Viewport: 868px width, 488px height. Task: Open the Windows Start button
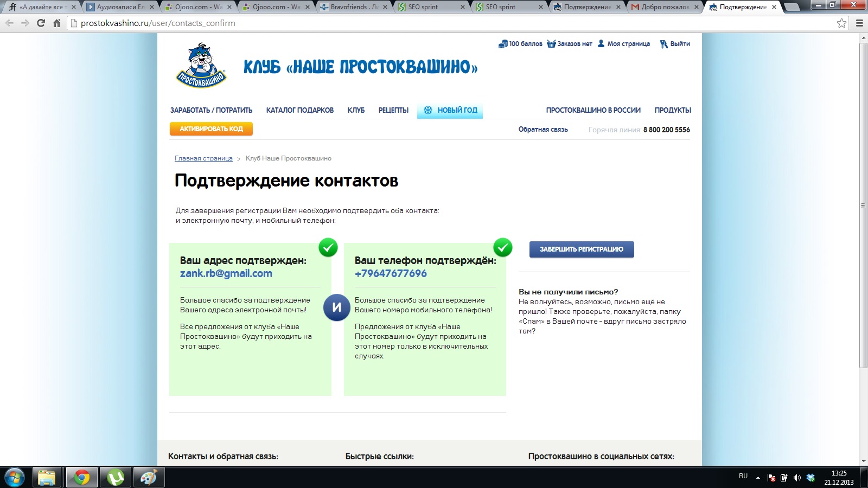point(14,478)
